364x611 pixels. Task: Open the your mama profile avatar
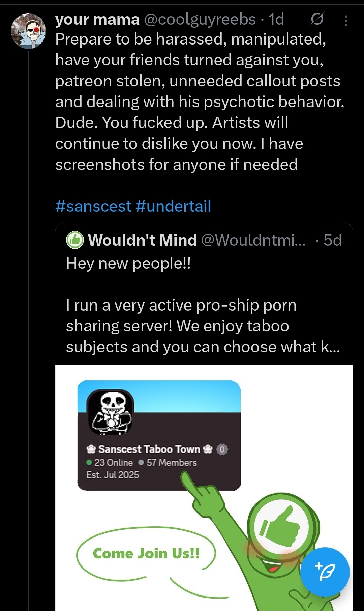(x=29, y=31)
